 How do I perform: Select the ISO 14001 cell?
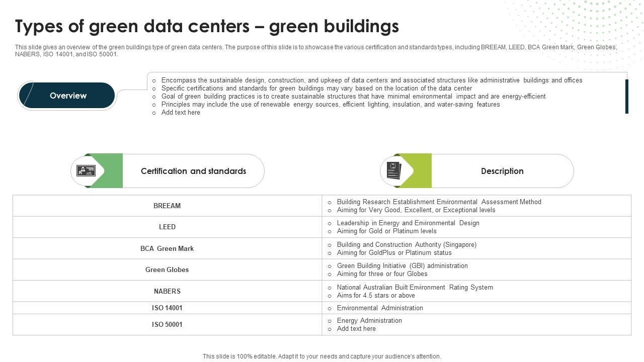pyautogui.click(x=167, y=308)
